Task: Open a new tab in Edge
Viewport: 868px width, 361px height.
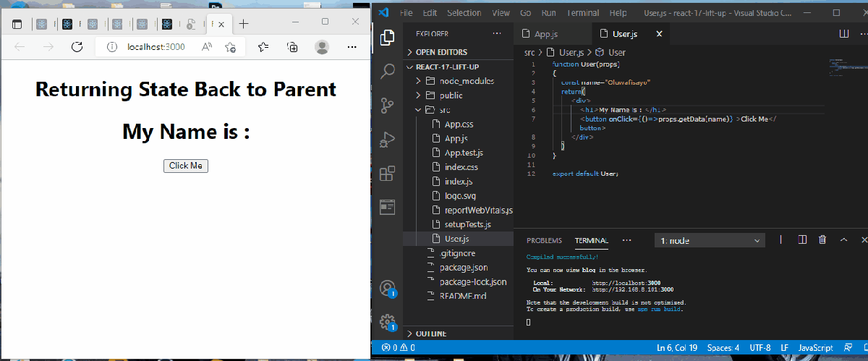Action: [x=244, y=24]
